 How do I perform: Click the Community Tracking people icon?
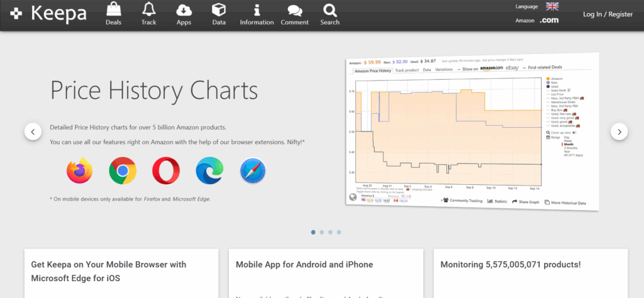point(446,201)
